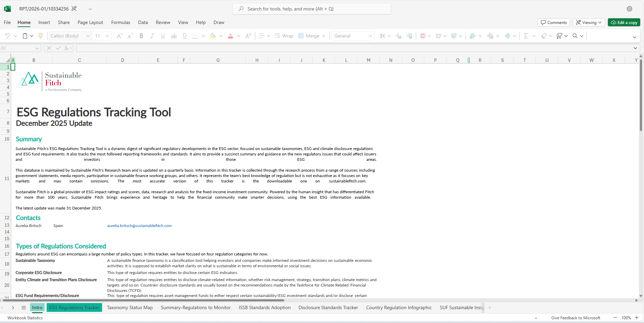Image resolution: width=644 pixels, height=323 pixels.
Task: Toggle Wrap text option
Action: [x=284, y=36]
